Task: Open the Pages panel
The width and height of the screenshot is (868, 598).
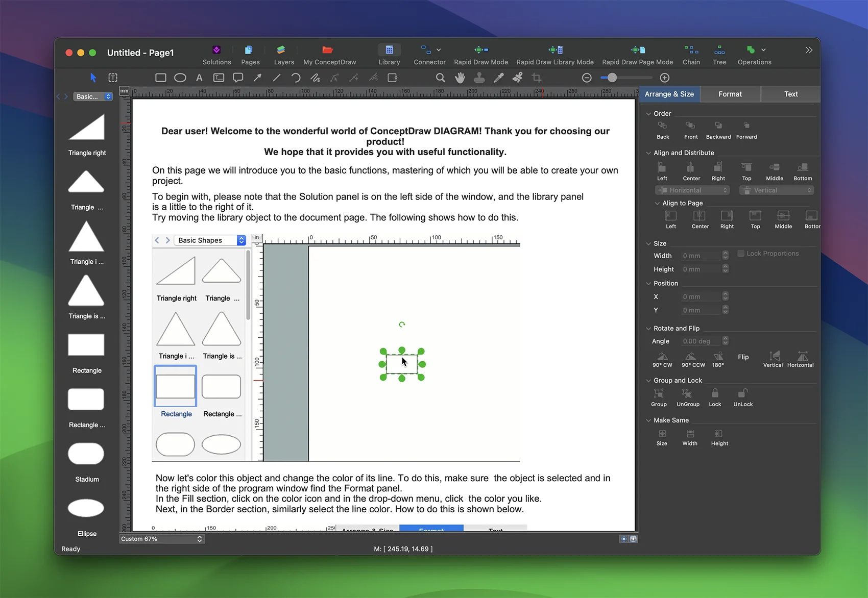Action: 250,55
